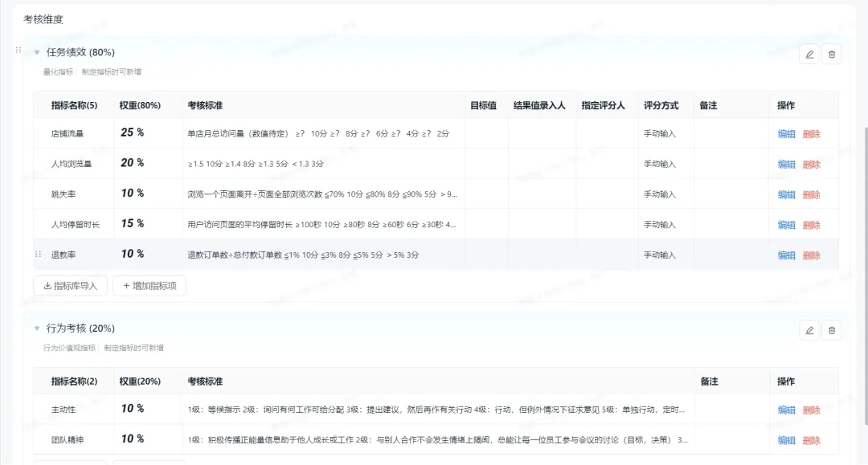Click 手动输入 in the 人均浏览量 row

pyautogui.click(x=659, y=164)
